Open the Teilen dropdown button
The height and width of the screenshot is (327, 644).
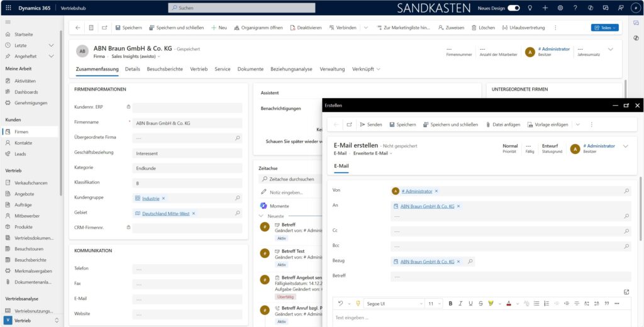pos(604,28)
